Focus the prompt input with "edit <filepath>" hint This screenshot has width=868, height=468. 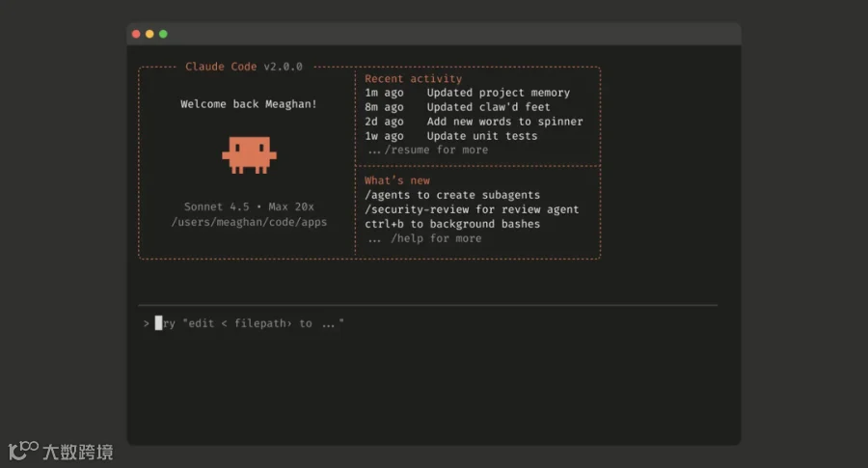tap(427, 323)
